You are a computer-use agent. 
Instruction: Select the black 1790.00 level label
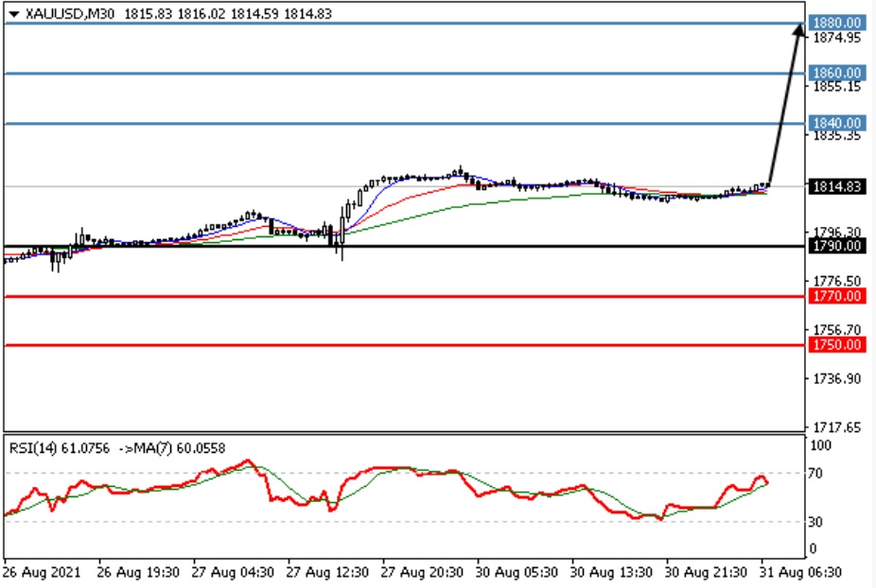pyautogui.click(x=837, y=246)
